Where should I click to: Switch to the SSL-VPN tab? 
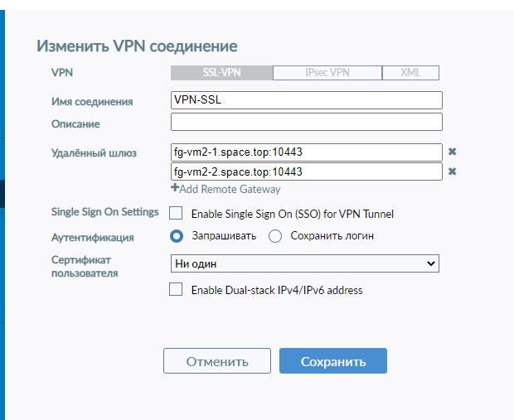pyautogui.click(x=221, y=73)
